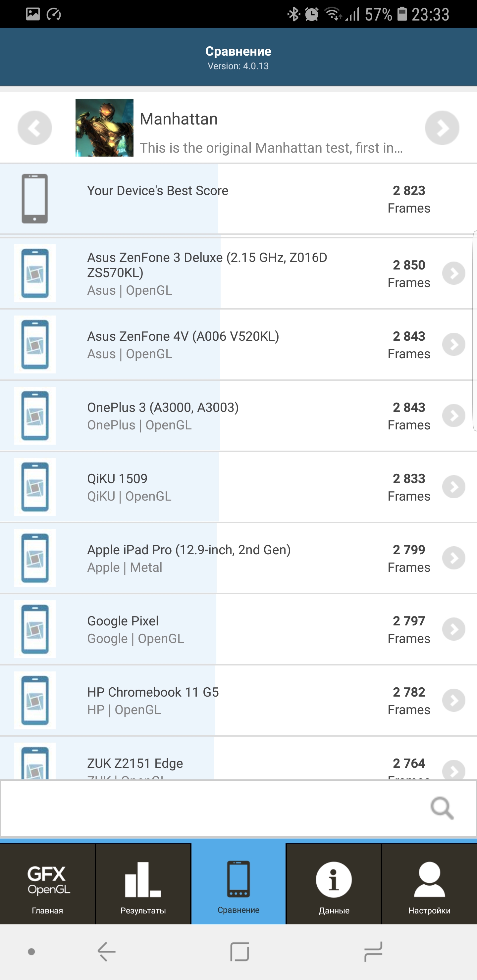Click the device search input field

tap(213, 808)
